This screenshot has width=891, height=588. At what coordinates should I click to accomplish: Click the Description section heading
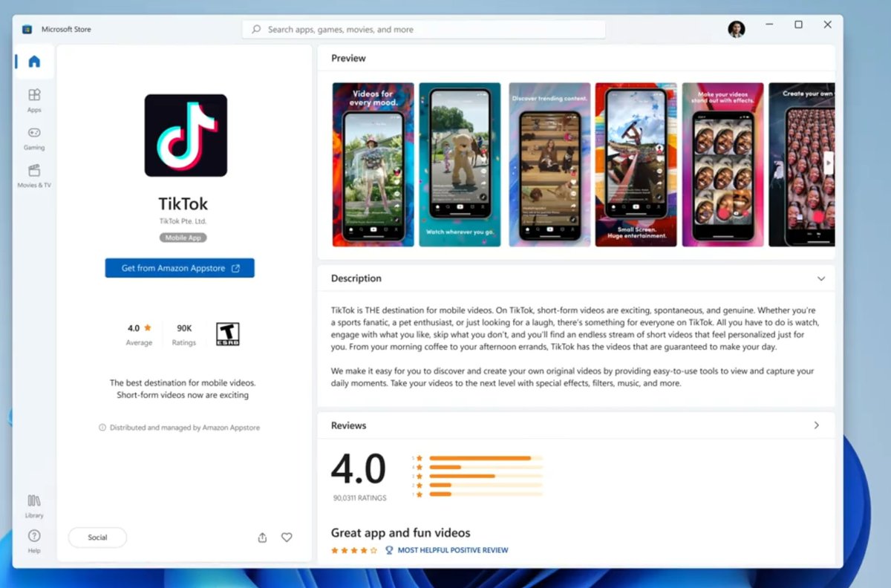point(356,278)
